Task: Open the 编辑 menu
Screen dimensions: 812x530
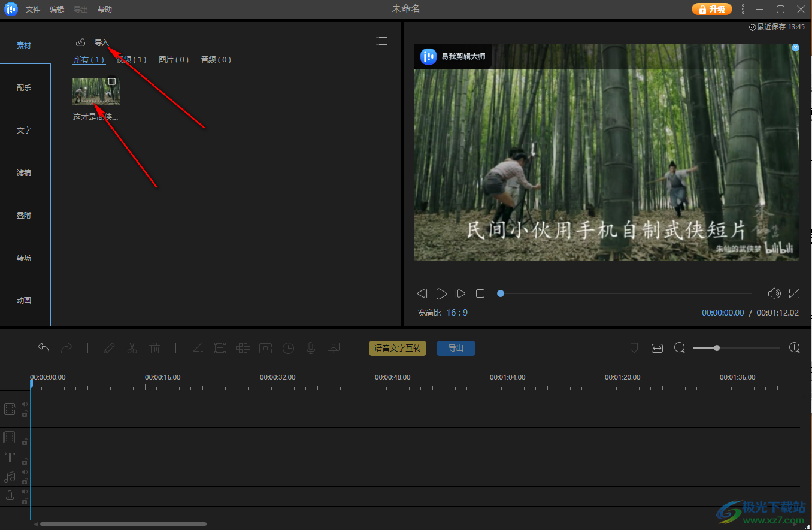Action: (57, 10)
